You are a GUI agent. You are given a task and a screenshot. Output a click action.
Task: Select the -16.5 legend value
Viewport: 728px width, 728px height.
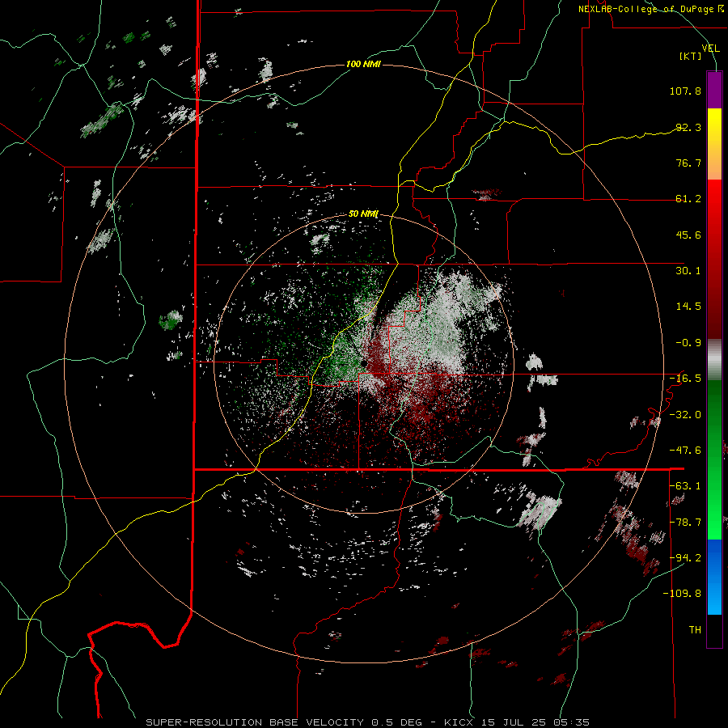click(685, 379)
